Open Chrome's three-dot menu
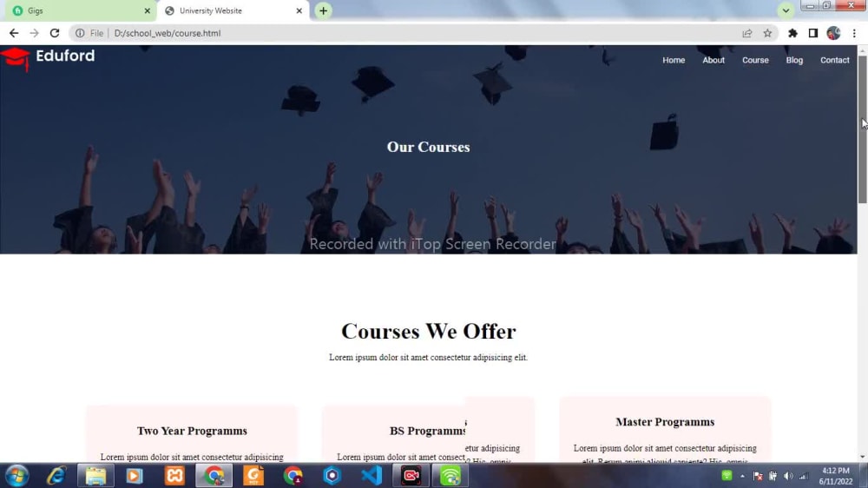 (x=854, y=33)
